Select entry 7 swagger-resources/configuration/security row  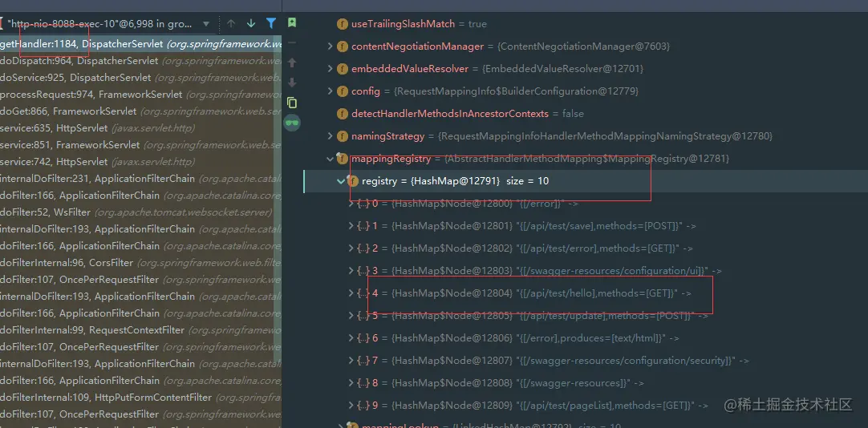click(586, 361)
